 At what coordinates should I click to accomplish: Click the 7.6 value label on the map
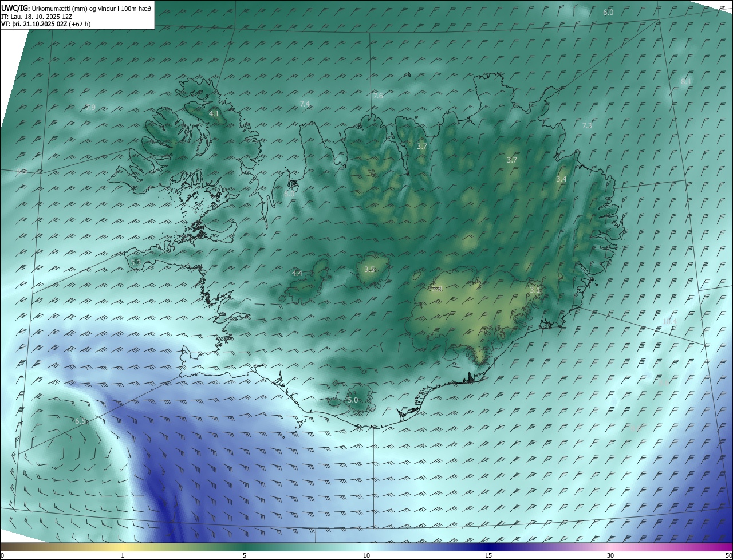point(378,96)
